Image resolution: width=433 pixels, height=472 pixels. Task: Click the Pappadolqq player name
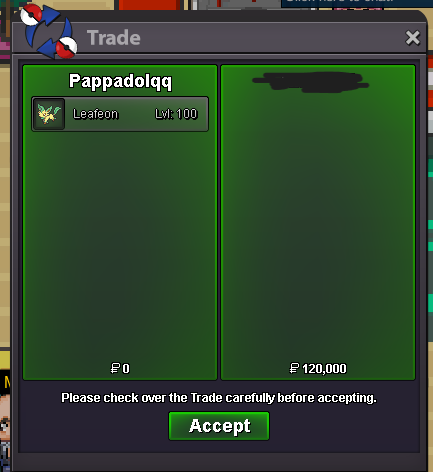120,82
